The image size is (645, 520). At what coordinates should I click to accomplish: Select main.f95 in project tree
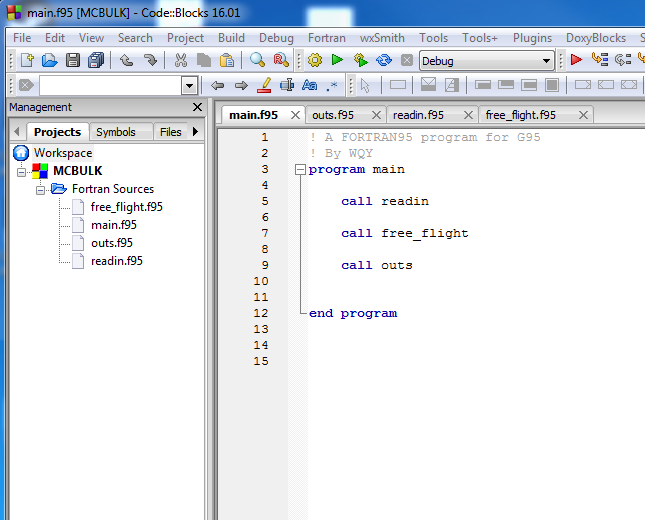click(x=114, y=225)
